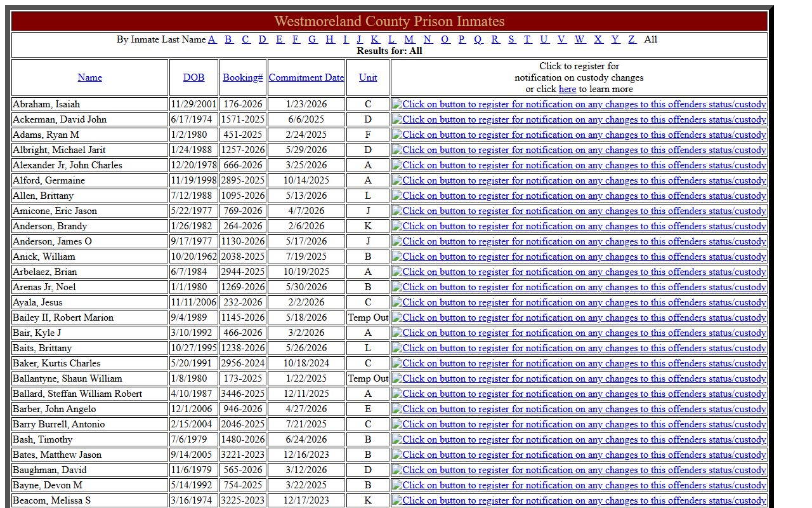This screenshot has height=508, width=812.
Task: Open notification link for Allen, Brittany
Action: tap(579, 196)
